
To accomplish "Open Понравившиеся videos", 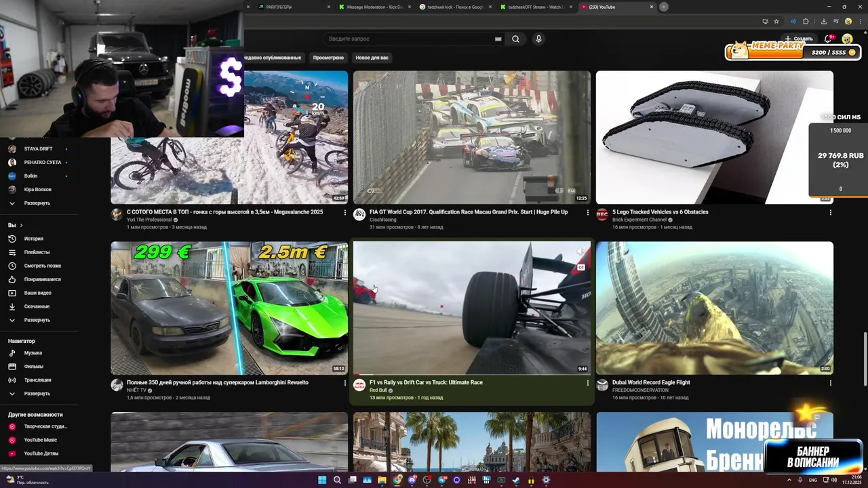I will point(42,279).
